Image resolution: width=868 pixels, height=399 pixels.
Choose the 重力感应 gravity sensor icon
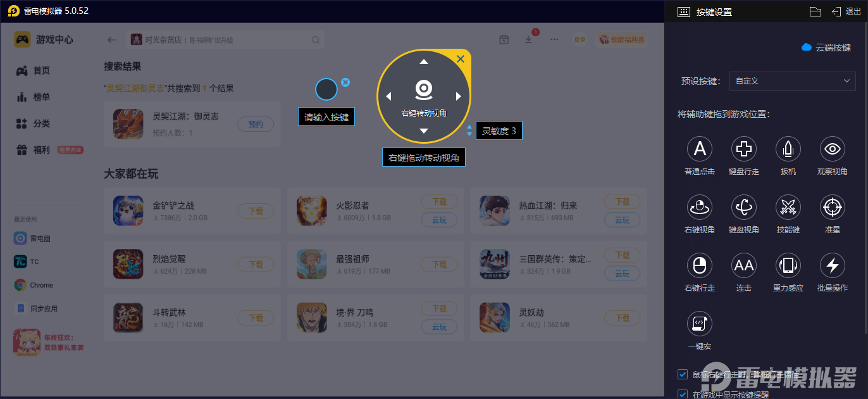788,265
